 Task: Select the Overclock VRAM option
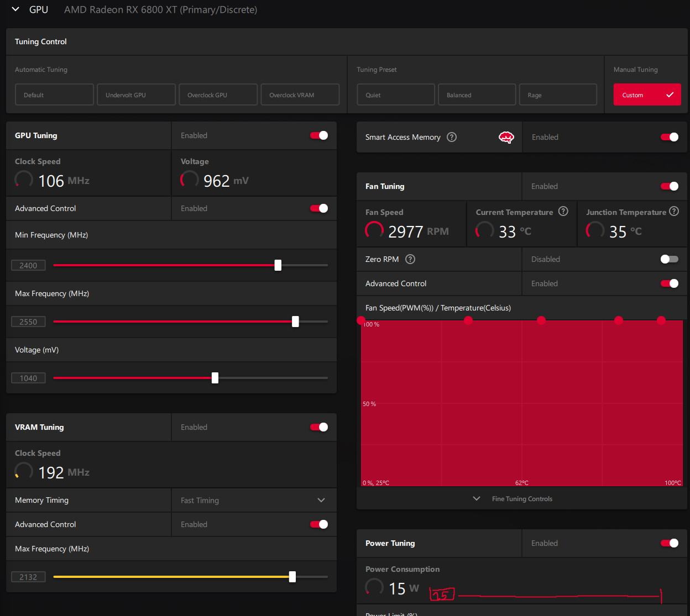(x=300, y=94)
